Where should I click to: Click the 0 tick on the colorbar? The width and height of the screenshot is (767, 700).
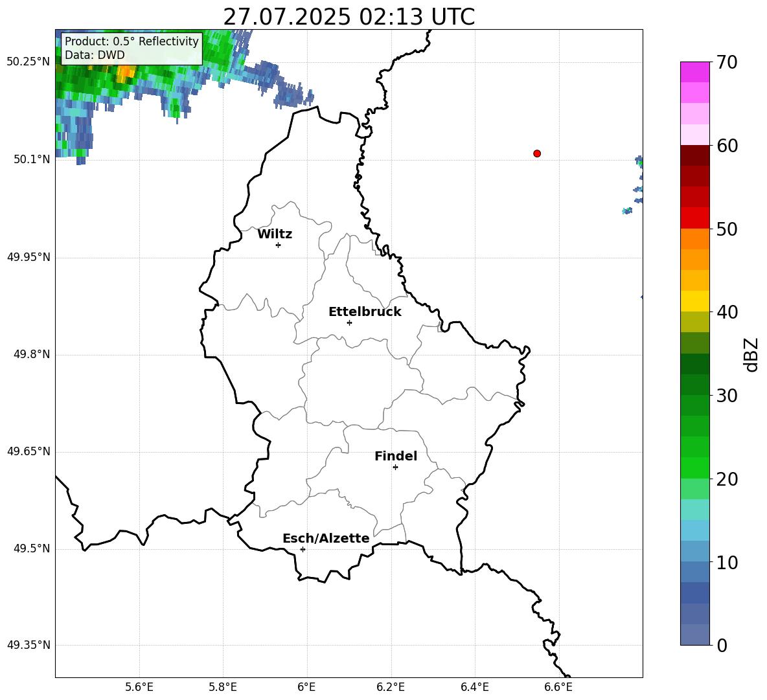[722, 645]
